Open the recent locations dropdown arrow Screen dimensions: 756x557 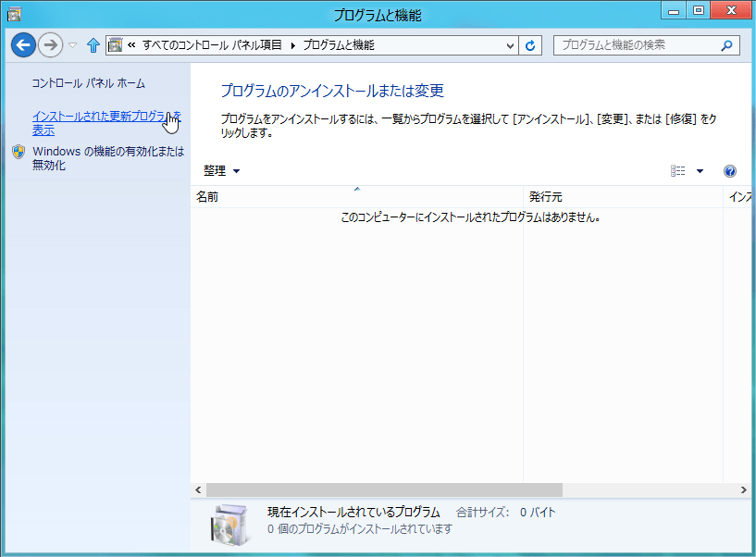(73, 45)
